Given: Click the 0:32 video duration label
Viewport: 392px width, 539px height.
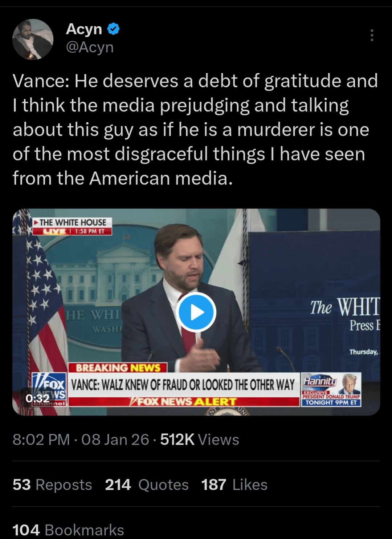Looking at the screenshot, I should click(x=37, y=398).
